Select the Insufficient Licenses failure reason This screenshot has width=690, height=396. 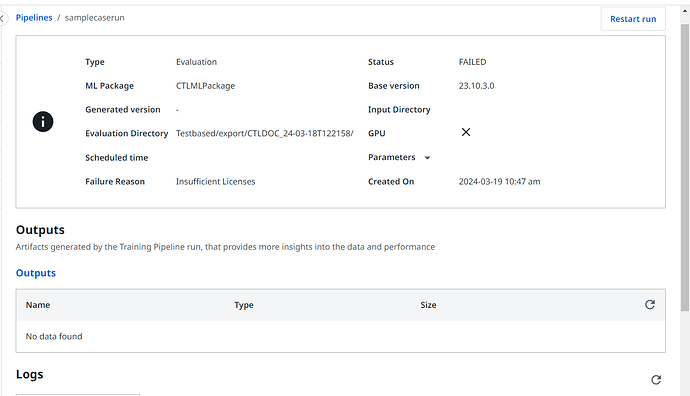click(216, 182)
